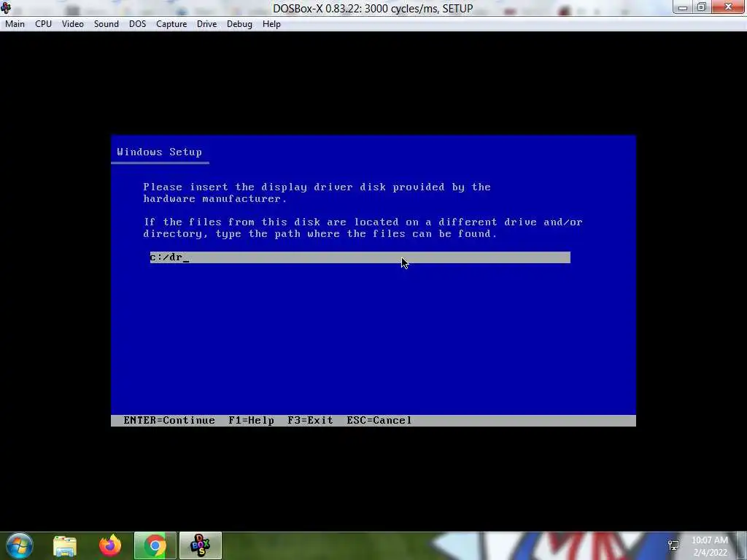Switch to Chrome in the taskbar

[x=155, y=545]
